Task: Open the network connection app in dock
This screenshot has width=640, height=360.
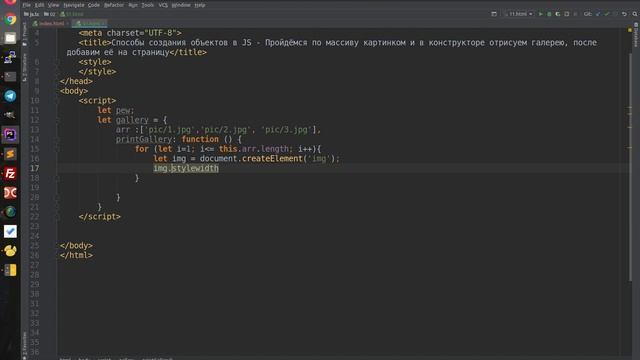Action: (x=10, y=57)
